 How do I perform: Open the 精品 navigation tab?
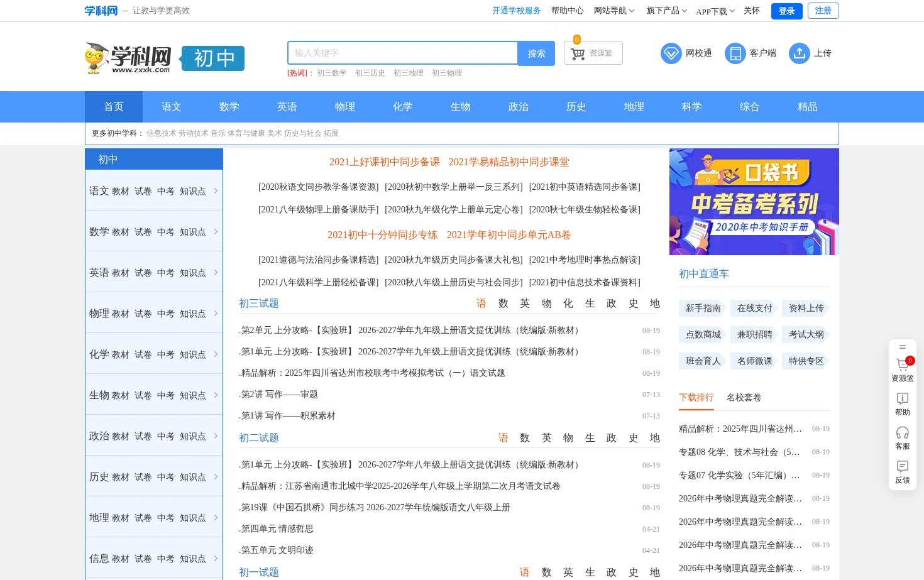(x=808, y=107)
